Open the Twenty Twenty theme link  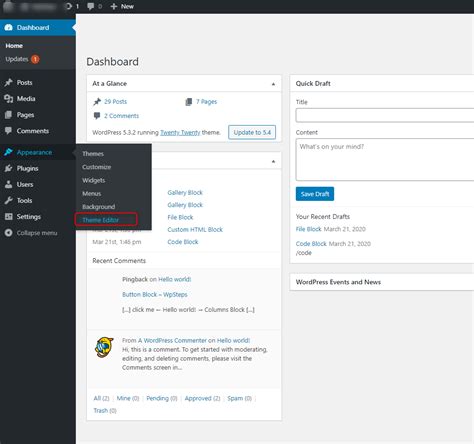tap(180, 133)
